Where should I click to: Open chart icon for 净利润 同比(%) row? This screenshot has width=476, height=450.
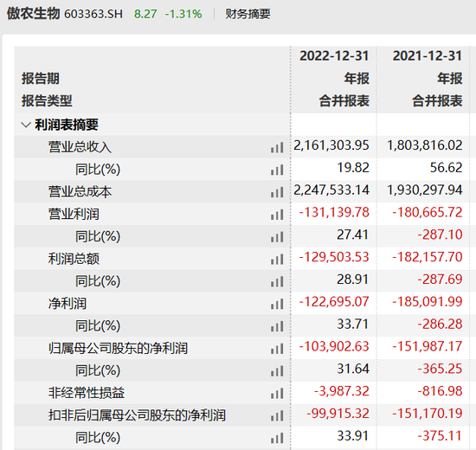(277, 327)
